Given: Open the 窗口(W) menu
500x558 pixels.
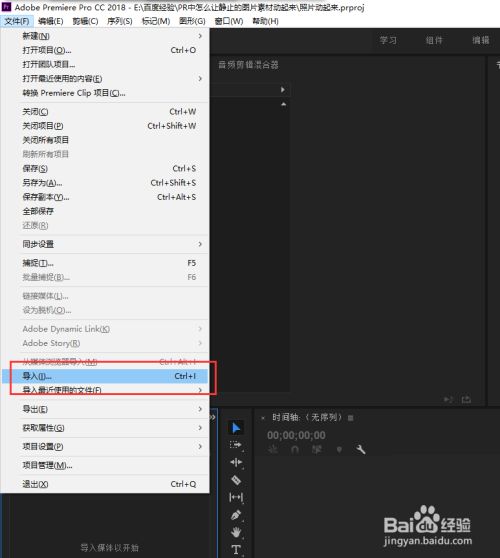Looking at the screenshot, I should pyautogui.click(x=229, y=21).
